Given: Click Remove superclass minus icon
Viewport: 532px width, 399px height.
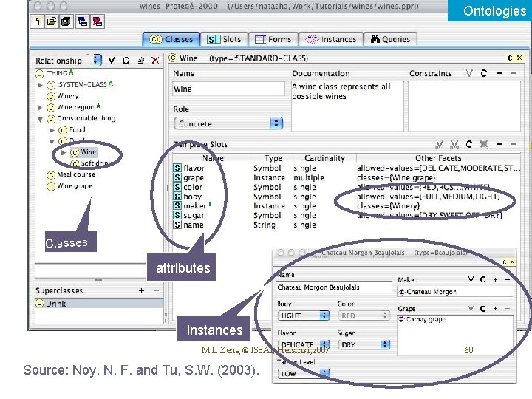Looking at the screenshot, I should 156,290.
